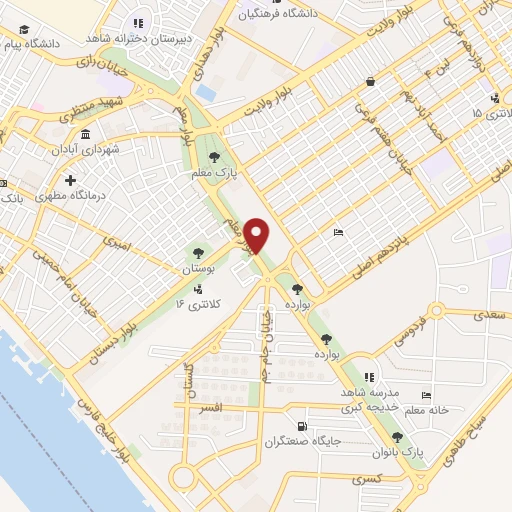The image size is (512, 512).
Task: Select the پارک معلم park tree icon
Action: [214, 157]
